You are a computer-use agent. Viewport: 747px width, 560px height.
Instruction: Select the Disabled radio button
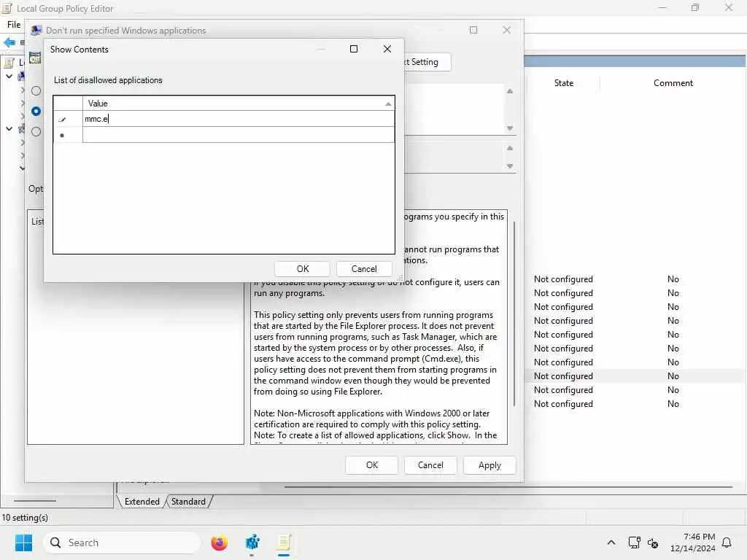pyautogui.click(x=36, y=131)
